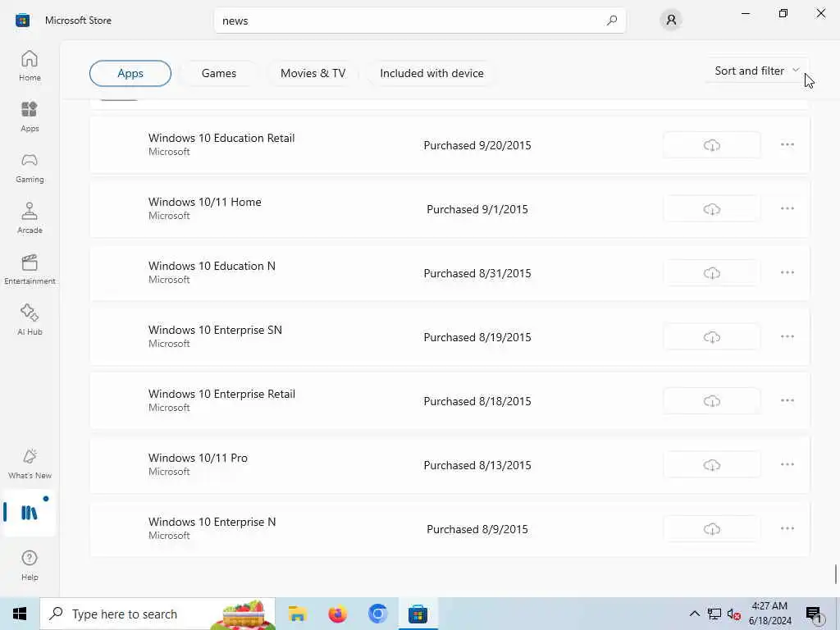This screenshot has height=630, width=840.
Task: Open Windows 10 Enterprise Retail title
Action: (x=221, y=395)
